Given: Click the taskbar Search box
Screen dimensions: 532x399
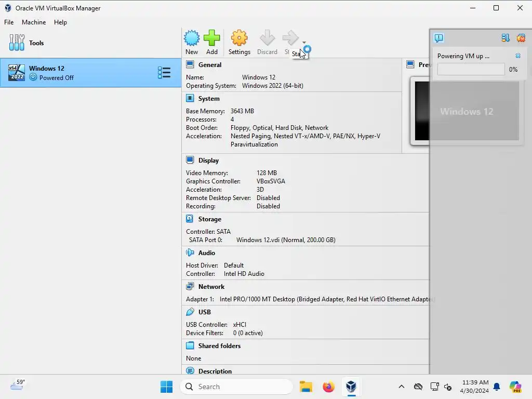Looking at the screenshot, I should tap(236, 387).
